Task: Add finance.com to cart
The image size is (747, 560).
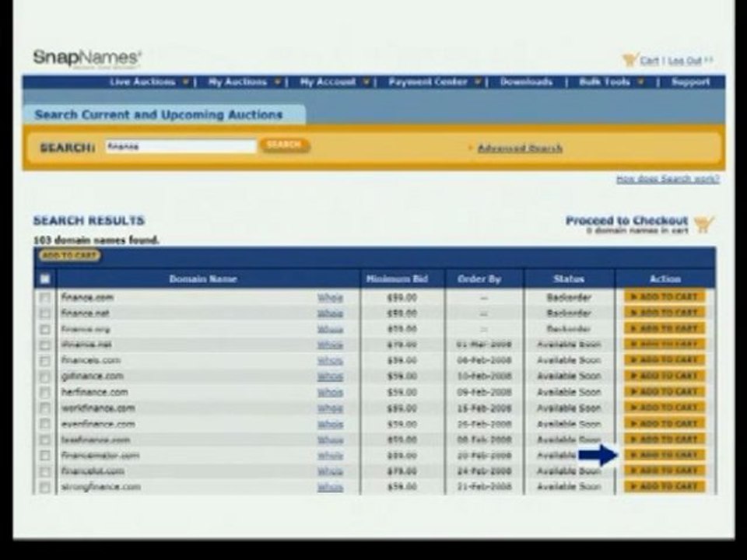Action: (665, 297)
